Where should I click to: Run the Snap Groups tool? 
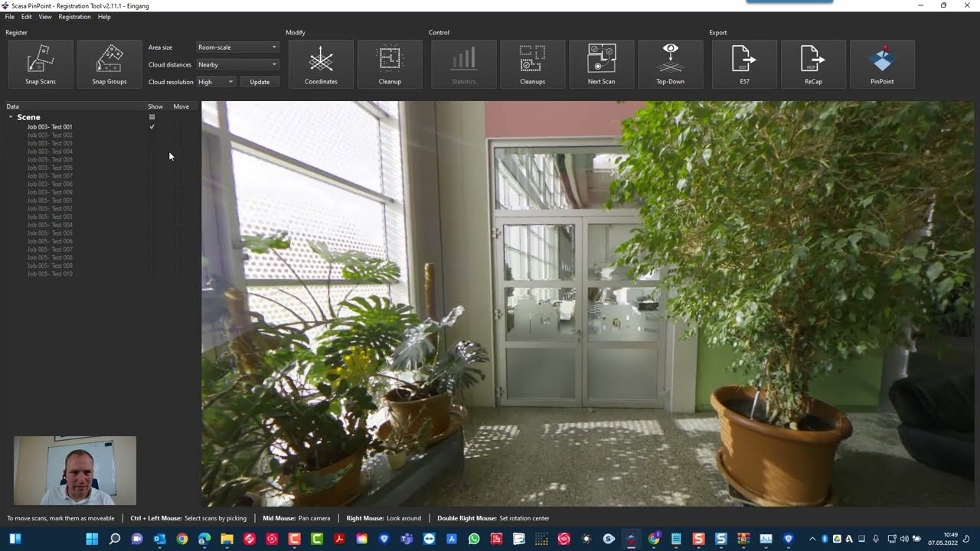[x=109, y=64]
